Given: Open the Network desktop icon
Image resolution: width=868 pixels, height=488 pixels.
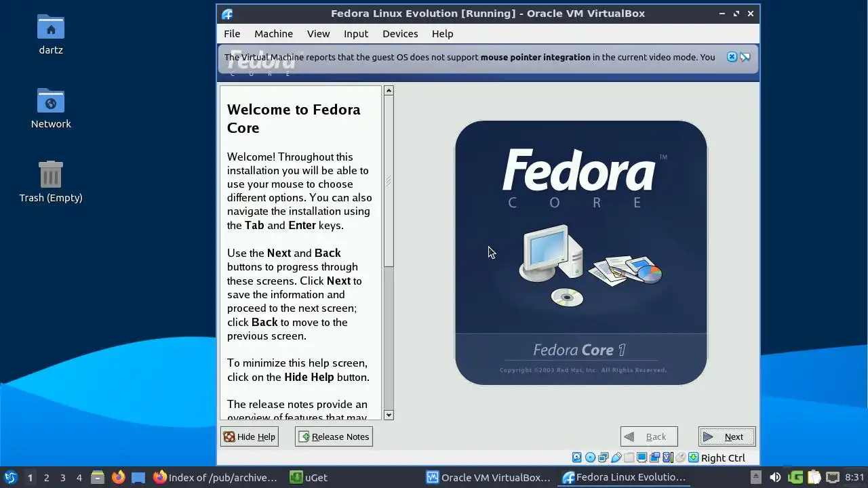Looking at the screenshot, I should 51,108.
